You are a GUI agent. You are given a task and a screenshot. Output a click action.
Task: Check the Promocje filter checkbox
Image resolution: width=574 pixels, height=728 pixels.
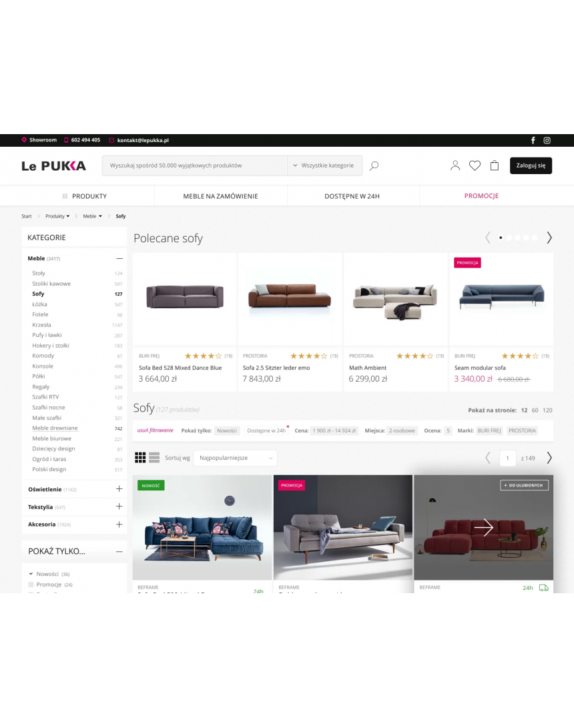point(31,585)
